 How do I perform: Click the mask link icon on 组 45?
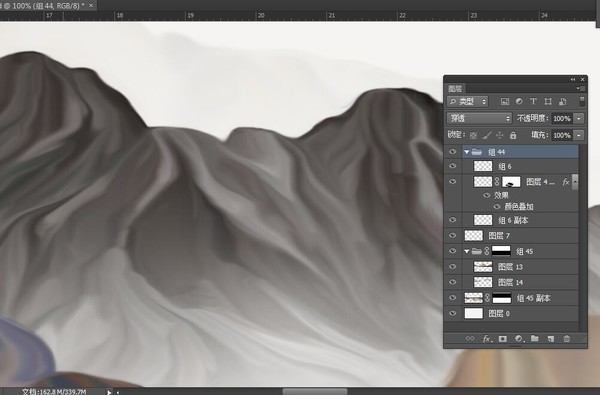486,251
